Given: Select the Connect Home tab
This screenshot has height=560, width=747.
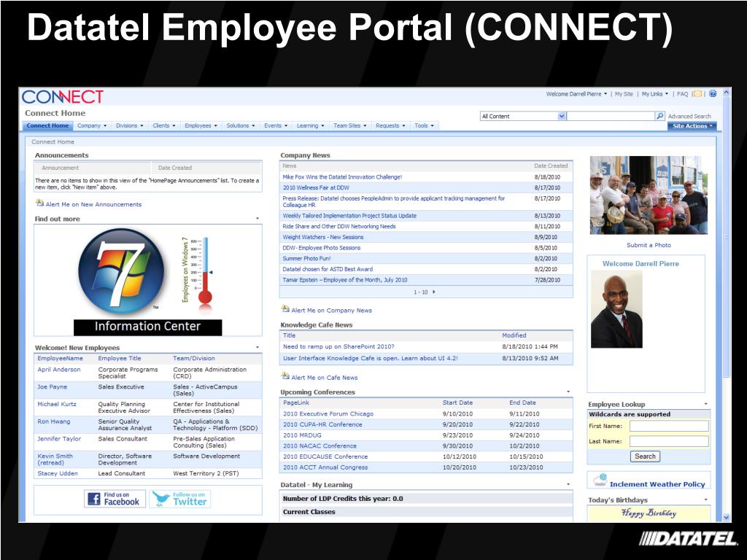Looking at the screenshot, I should click(x=47, y=125).
